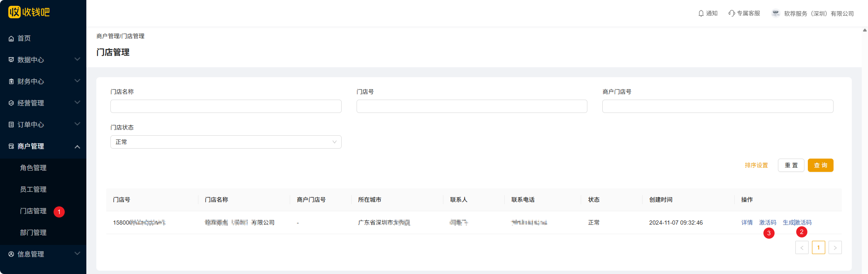Click 商户管理 in the breadcrumb
868x274 pixels.
(108, 36)
